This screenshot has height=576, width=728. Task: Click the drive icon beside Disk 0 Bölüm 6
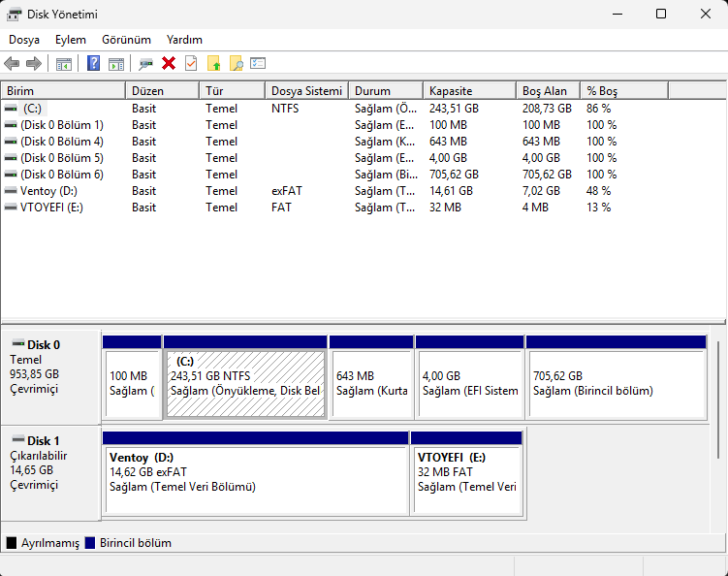click(11, 175)
